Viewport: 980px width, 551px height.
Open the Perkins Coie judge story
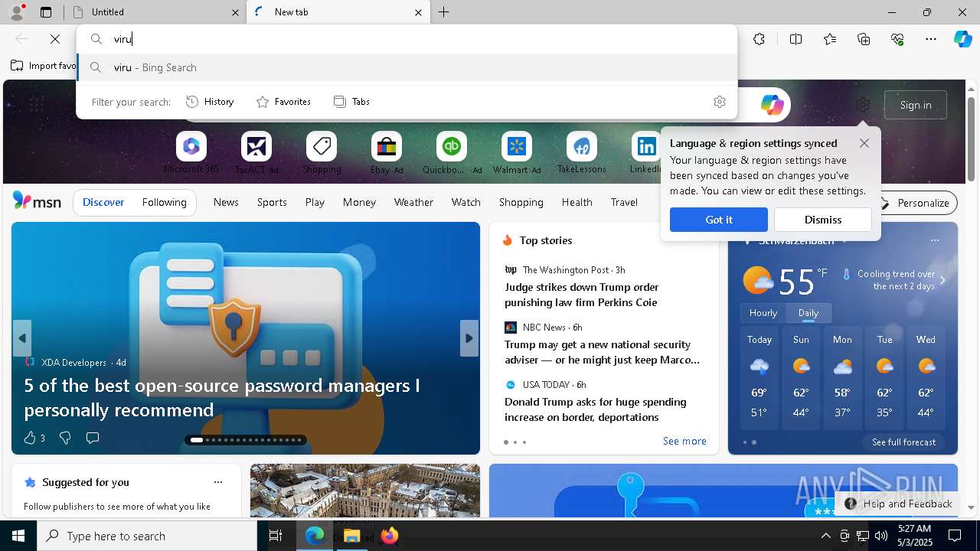(x=582, y=295)
